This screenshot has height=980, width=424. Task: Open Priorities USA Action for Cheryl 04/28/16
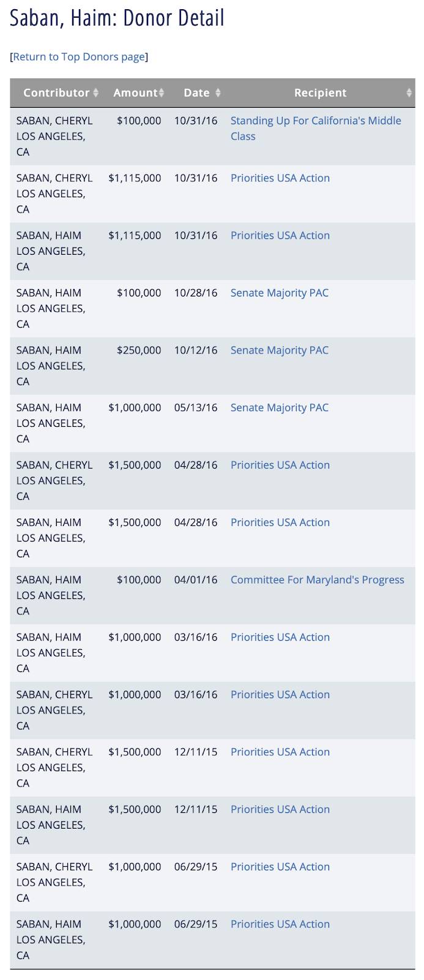(x=280, y=465)
